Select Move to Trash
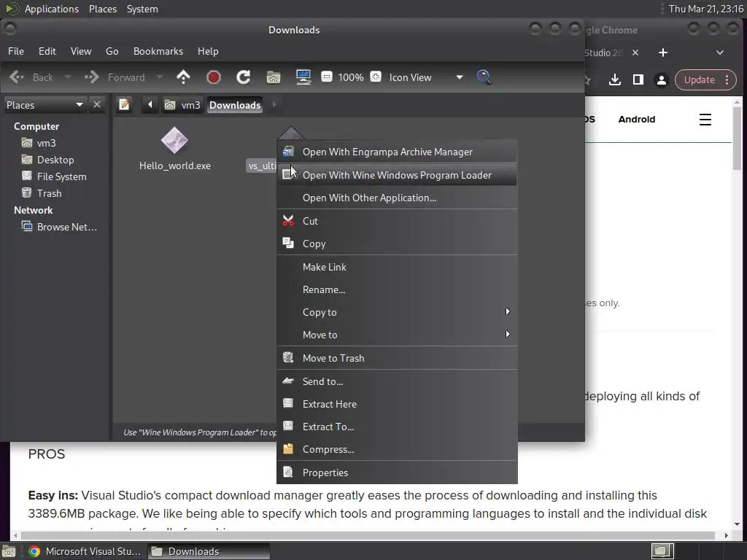747x560 pixels. [x=397, y=358]
